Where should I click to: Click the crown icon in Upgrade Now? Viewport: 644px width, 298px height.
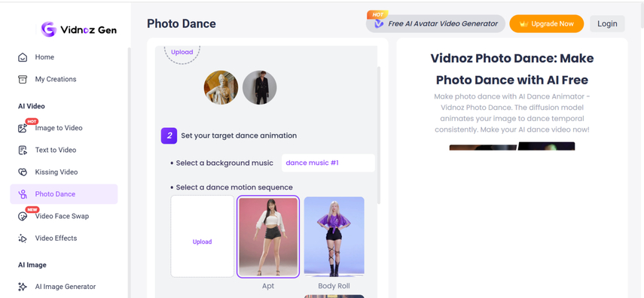pyautogui.click(x=523, y=24)
